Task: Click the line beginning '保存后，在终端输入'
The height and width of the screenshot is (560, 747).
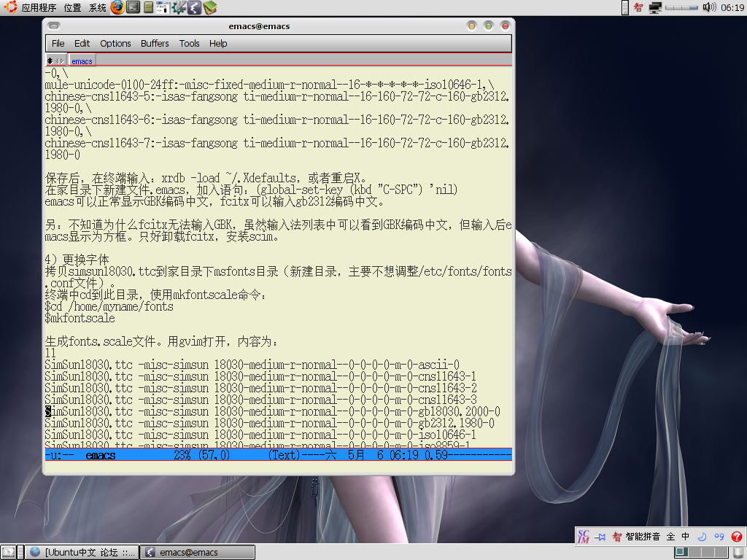Action: point(206,178)
